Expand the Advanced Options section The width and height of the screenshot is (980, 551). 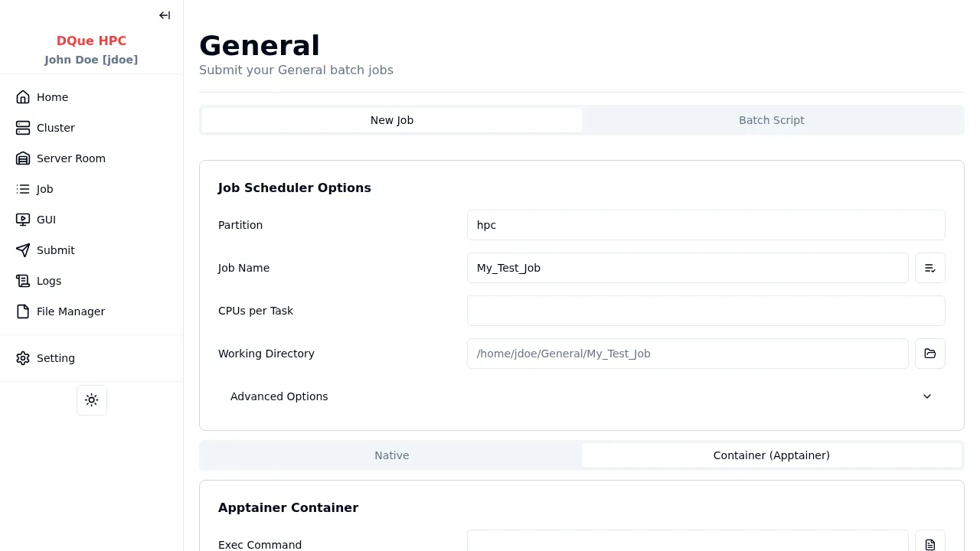[279, 396]
